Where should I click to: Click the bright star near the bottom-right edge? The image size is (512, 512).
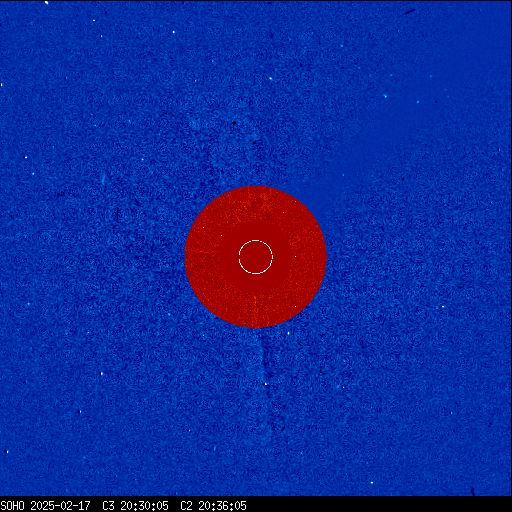tap(372, 483)
